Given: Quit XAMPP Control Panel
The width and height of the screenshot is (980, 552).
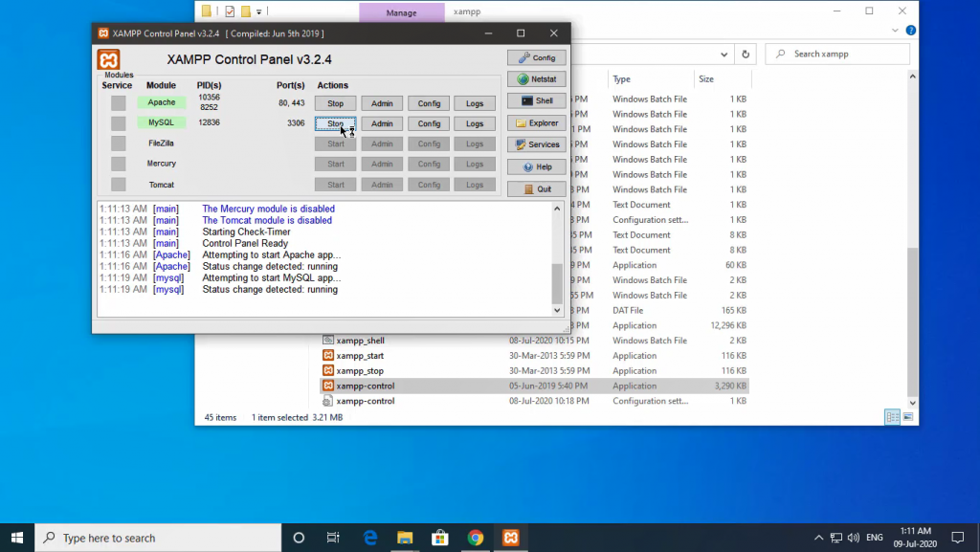Looking at the screenshot, I should [537, 189].
